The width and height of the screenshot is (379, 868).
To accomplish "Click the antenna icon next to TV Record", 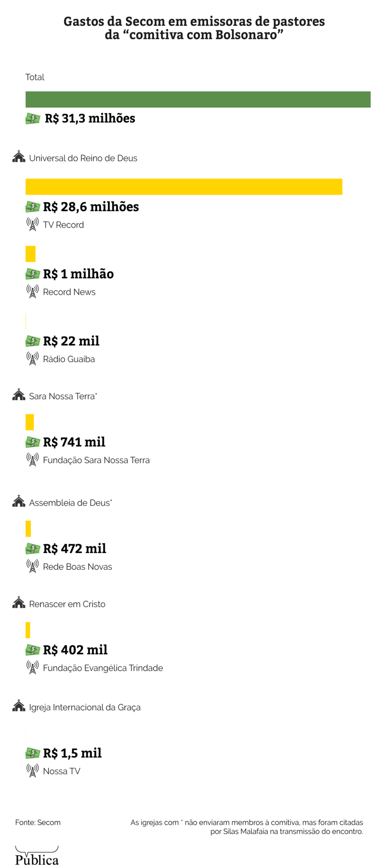I will pyautogui.click(x=32, y=224).
